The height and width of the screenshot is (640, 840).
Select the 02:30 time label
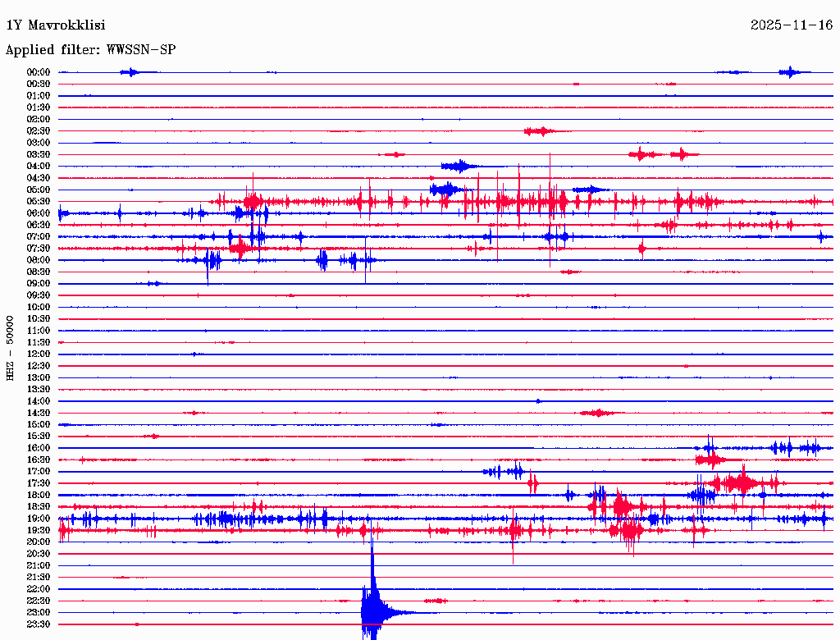39,131
